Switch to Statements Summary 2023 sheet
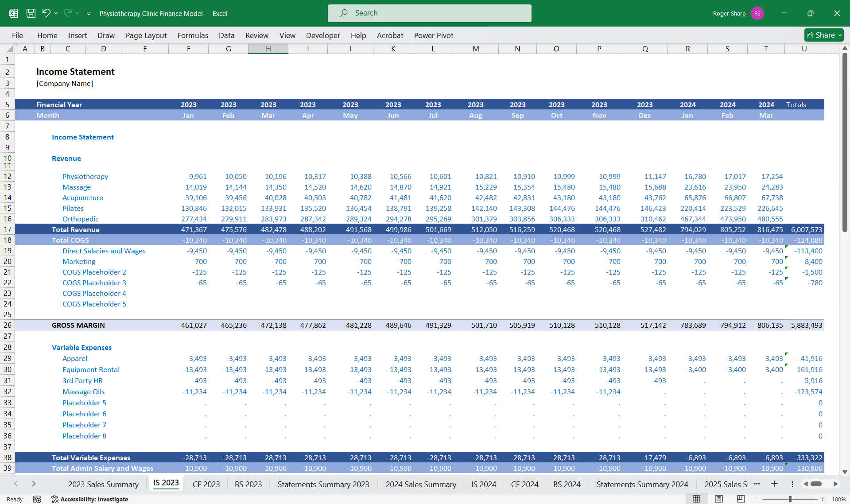The image size is (850, 504). coord(323,485)
